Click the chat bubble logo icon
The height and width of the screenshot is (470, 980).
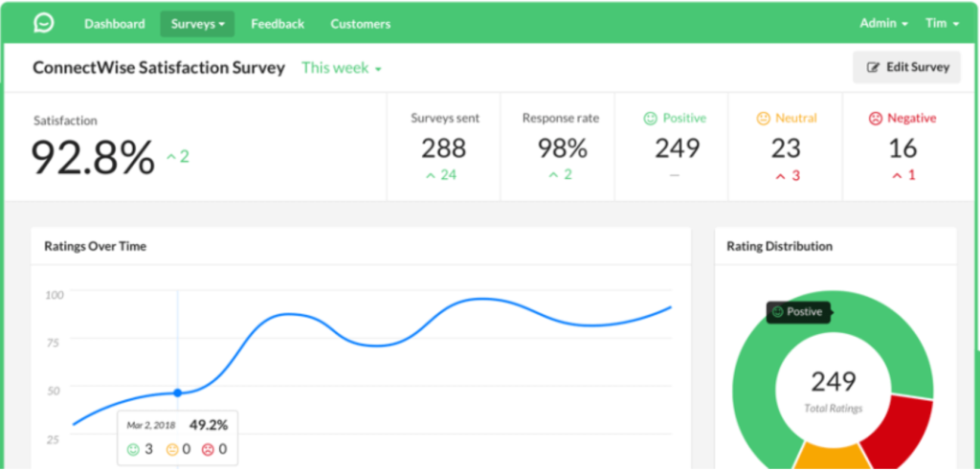tap(44, 23)
